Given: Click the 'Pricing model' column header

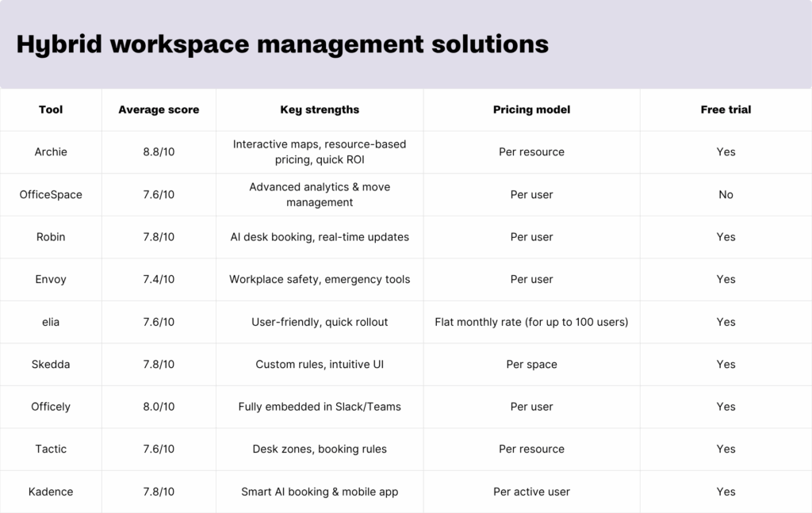Looking at the screenshot, I should pyautogui.click(x=531, y=109).
